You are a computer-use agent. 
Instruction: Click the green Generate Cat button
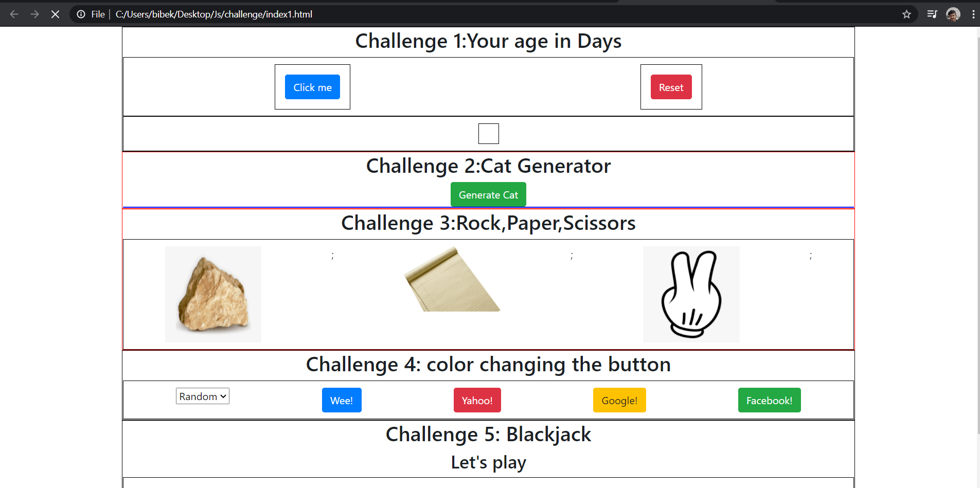click(x=488, y=195)
